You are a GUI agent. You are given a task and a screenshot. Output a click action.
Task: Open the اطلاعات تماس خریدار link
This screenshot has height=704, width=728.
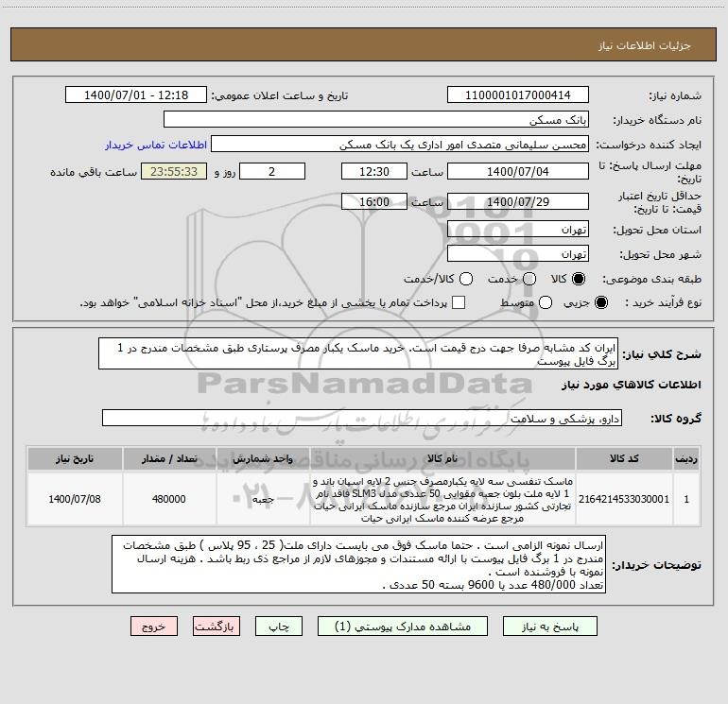coord(156,145)
